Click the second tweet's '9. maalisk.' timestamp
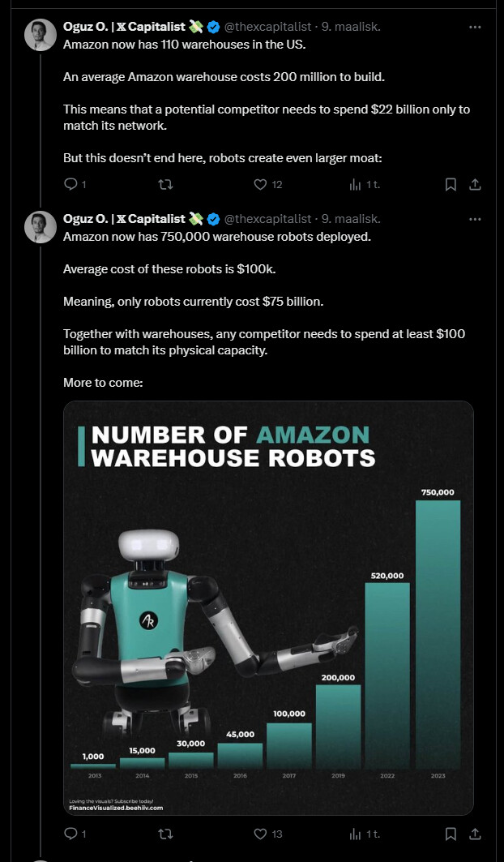 click(351, 219)
